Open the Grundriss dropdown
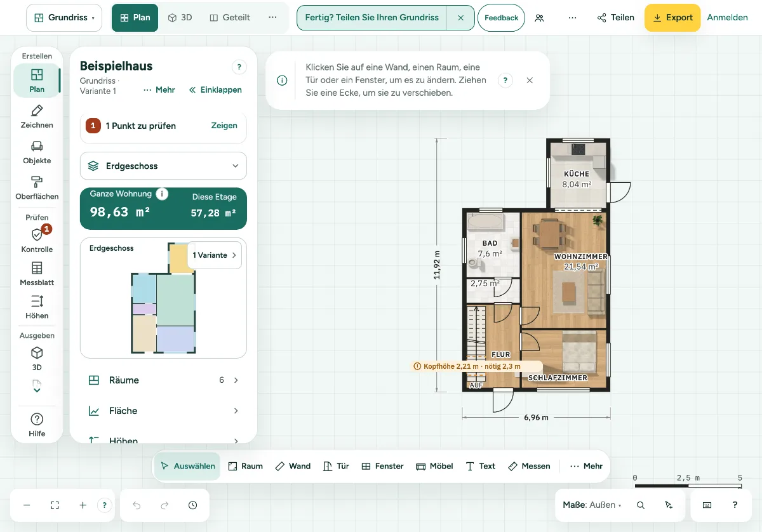Image resolution: width=762 pixels, height=532 pixels. [x=64, y=18]
